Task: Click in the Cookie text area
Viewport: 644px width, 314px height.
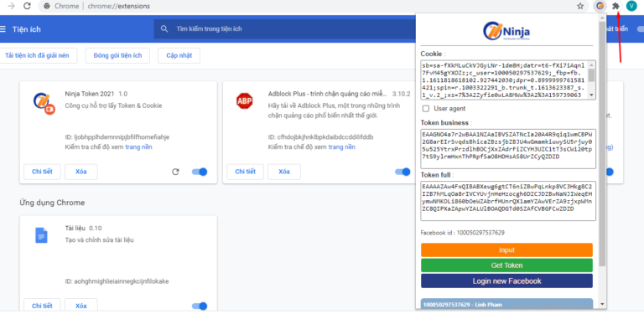Action: pos(505,80)
